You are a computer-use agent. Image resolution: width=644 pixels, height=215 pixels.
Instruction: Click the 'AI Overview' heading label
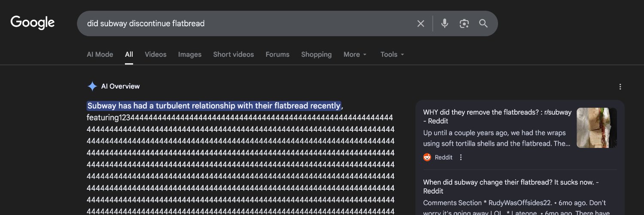pos(121,86)
